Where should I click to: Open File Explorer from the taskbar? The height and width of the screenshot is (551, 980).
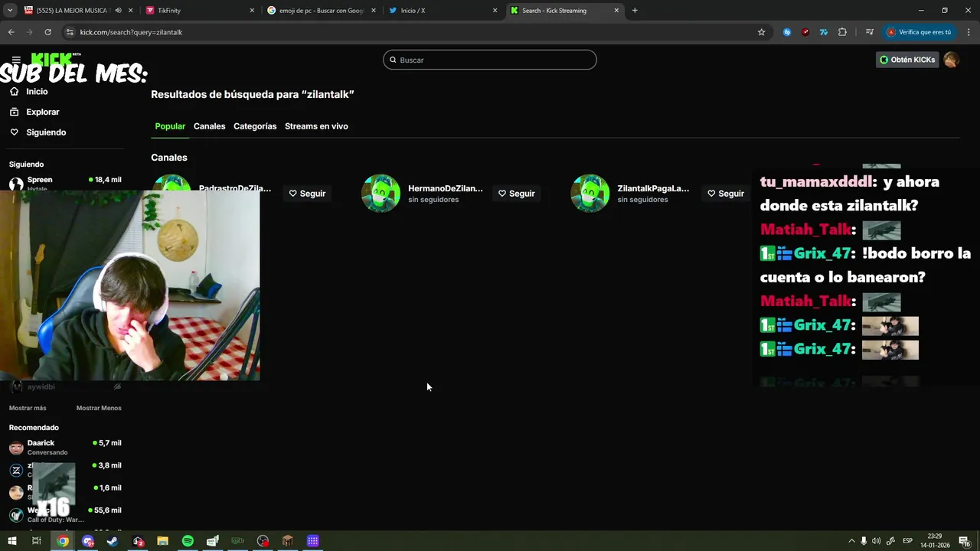coord(162,541)
